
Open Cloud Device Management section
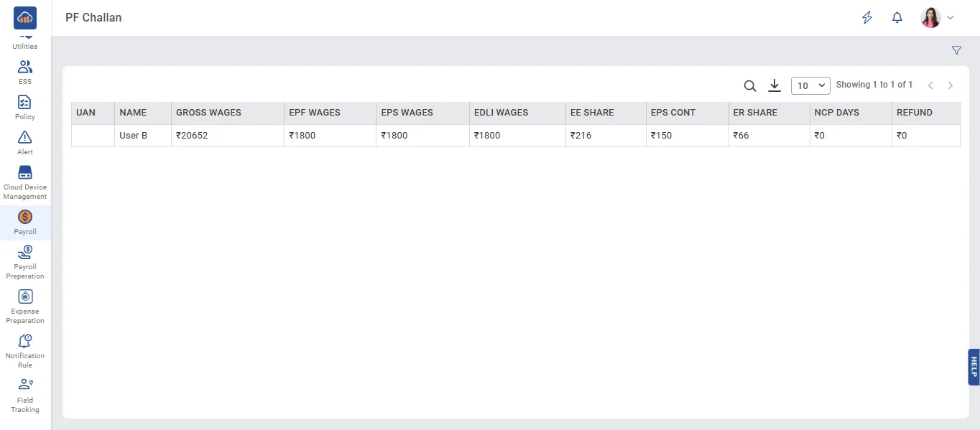point(25,182)
